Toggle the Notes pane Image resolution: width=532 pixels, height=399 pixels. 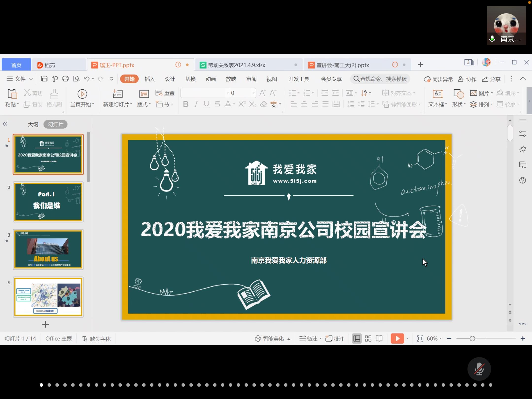coord(310,339)
